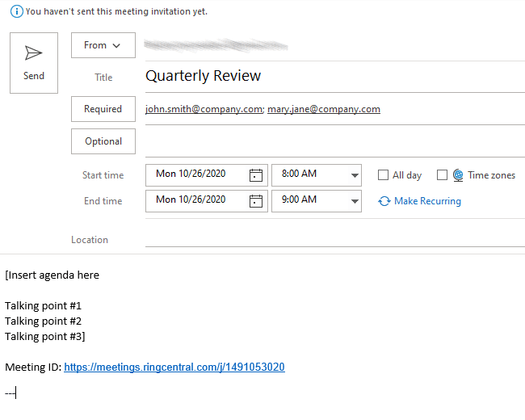Click john.smith@company.com recipient

(x=204, y=109)
